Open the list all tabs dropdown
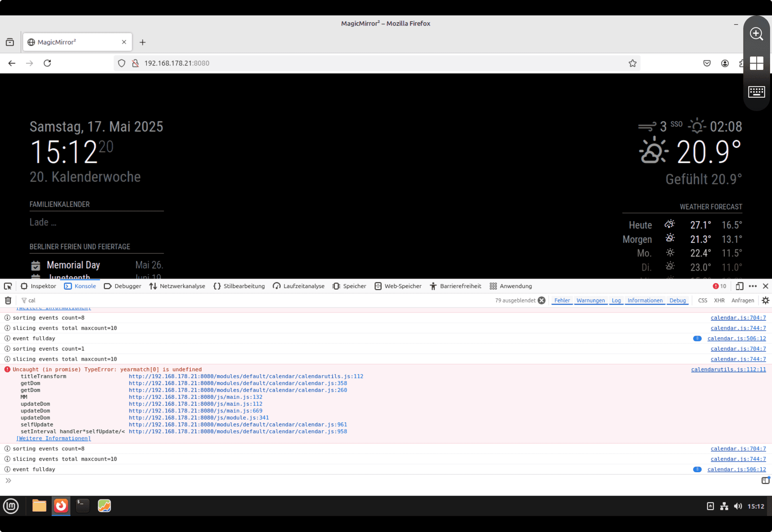This screenshot has height=532, width=772. [x=10, y=42]
